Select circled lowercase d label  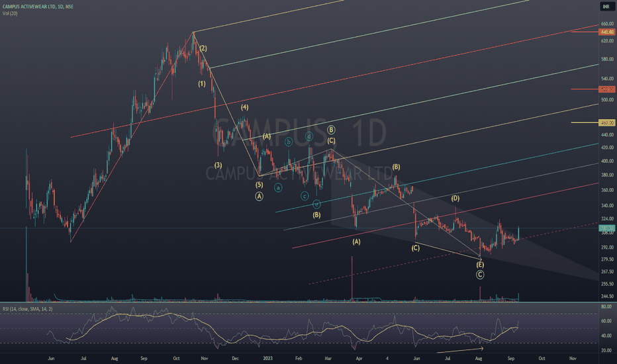[x=309, y=136]
